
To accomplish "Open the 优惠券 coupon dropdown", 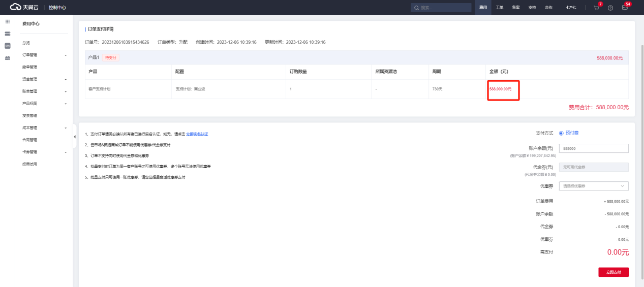I will [x=593, y=186].
